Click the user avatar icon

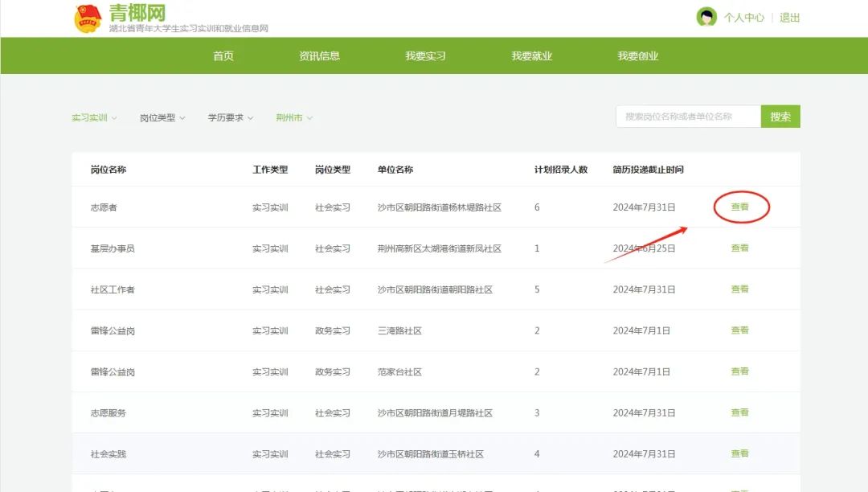pos(706,17)
